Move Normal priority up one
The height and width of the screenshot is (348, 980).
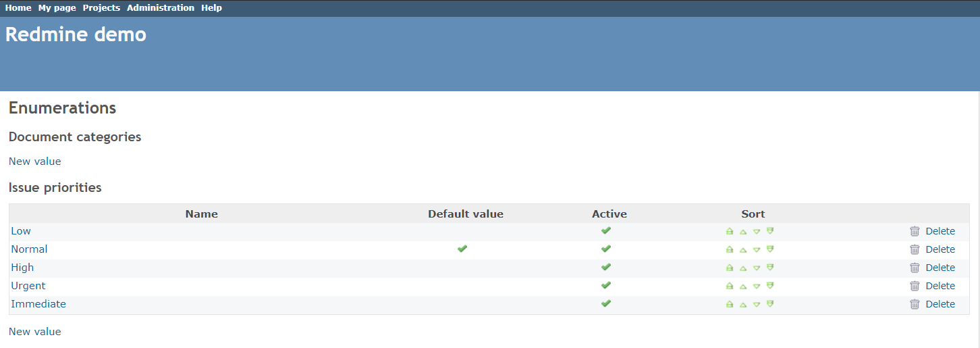click(x=743, y=249)
